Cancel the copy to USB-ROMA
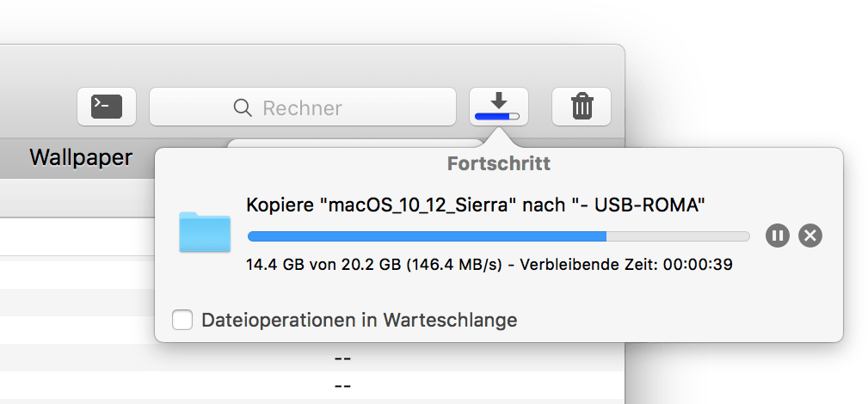 (x=810, y=236)
